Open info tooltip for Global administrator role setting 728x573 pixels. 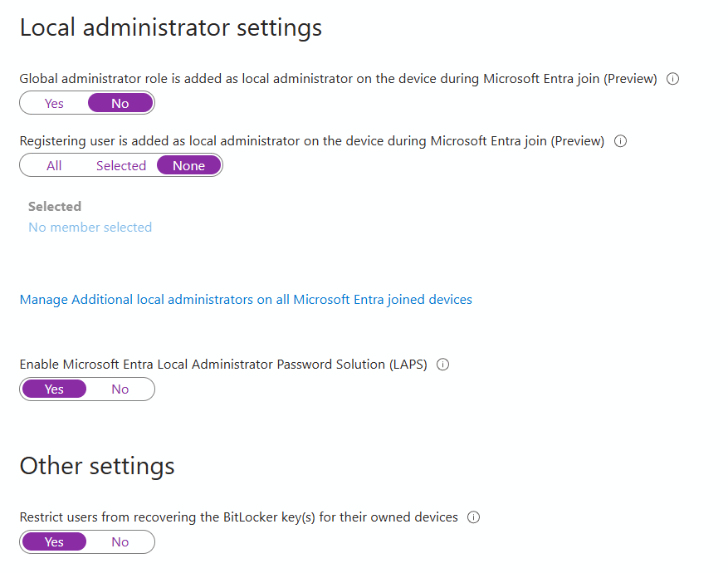pos(672,79)
